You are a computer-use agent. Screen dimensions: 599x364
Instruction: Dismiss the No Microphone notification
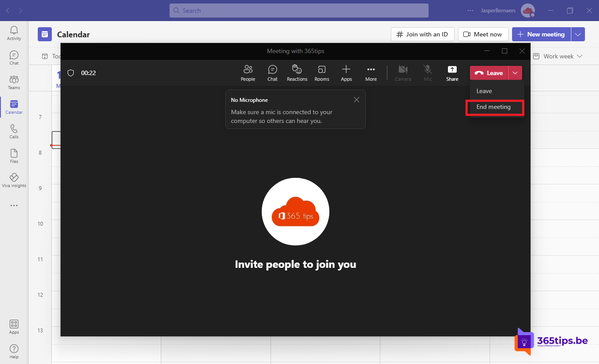(356, 100)
